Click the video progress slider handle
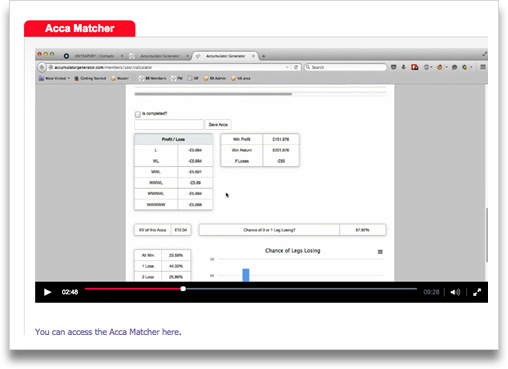Viewport: 508px width, 369px height. click(183, 289)
